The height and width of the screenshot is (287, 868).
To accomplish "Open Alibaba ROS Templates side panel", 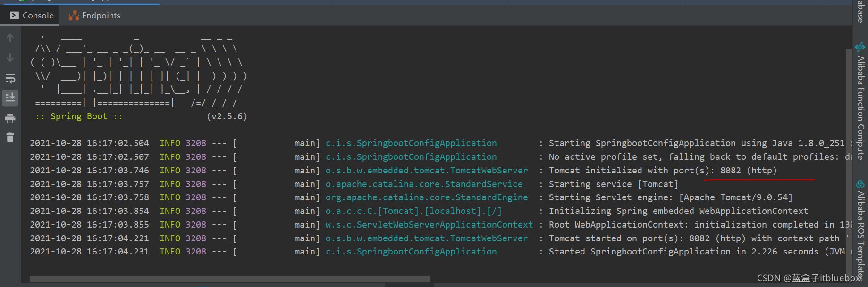I will coord(860,231).
